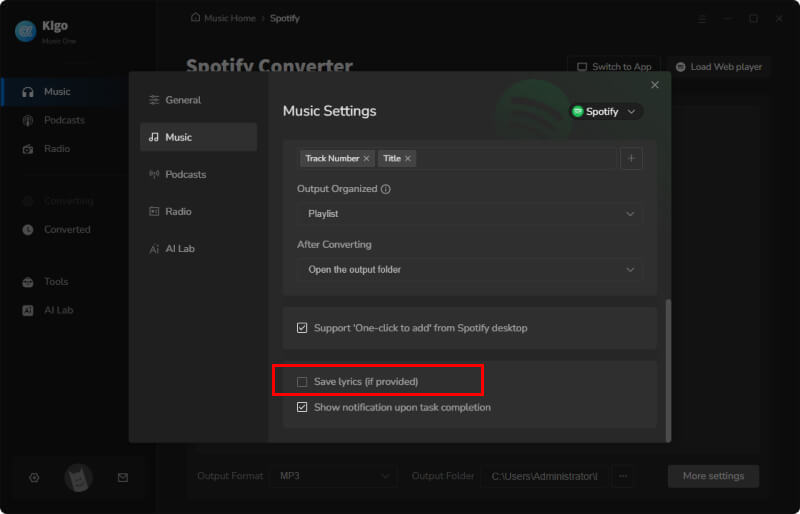Click the More settings button
The width and height of the screenshot is (800, 514).
[x=713, y=476]
